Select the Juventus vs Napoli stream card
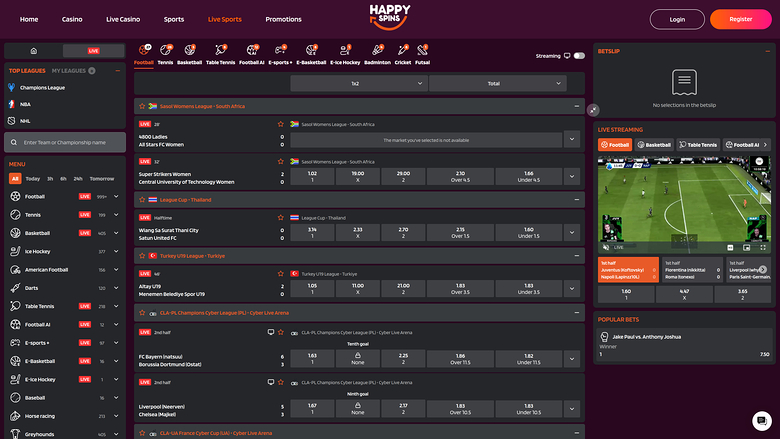780x439 pixels. click(x=628, y=269)
